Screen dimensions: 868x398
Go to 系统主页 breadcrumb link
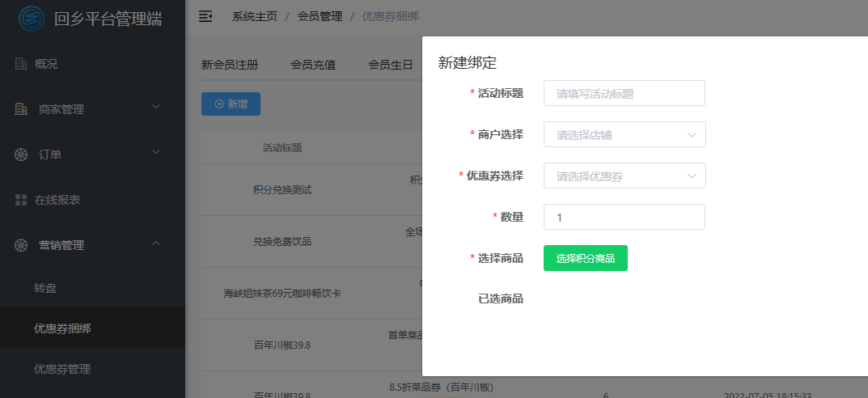(254, 16)
